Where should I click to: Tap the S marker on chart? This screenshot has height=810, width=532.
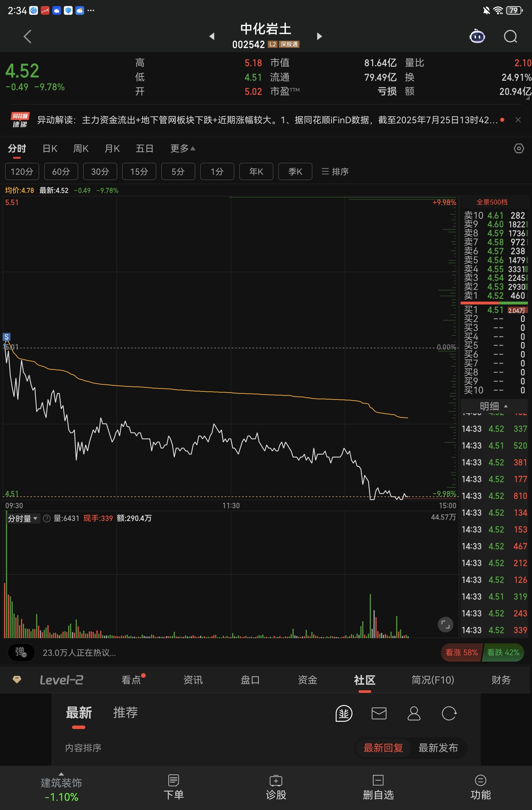coord(6,337)
